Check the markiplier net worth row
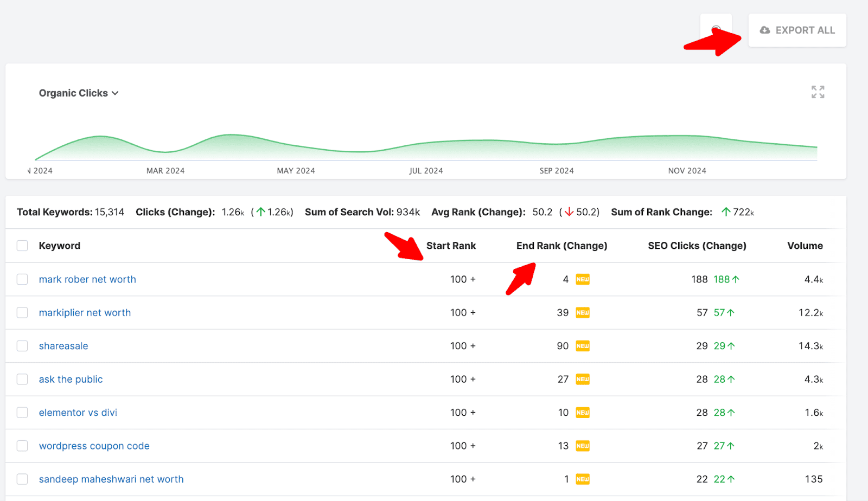 click(x=22, y=313)
